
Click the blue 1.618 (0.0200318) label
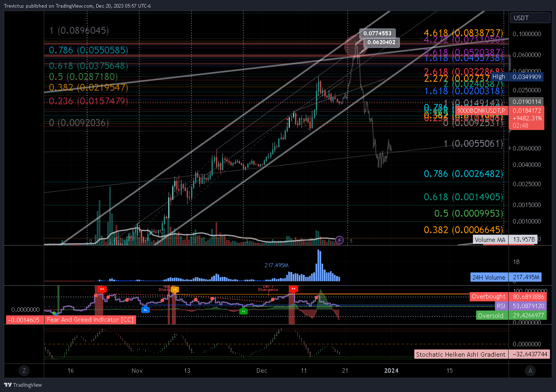(x=463, y=91)
